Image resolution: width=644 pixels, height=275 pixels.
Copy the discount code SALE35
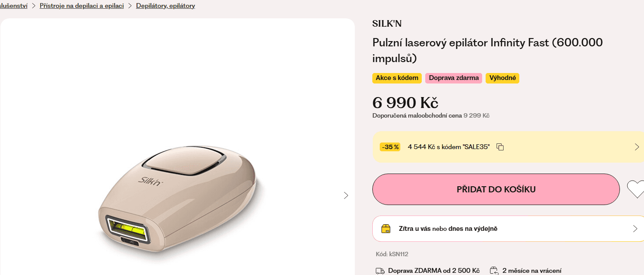(x=500, y=147)
